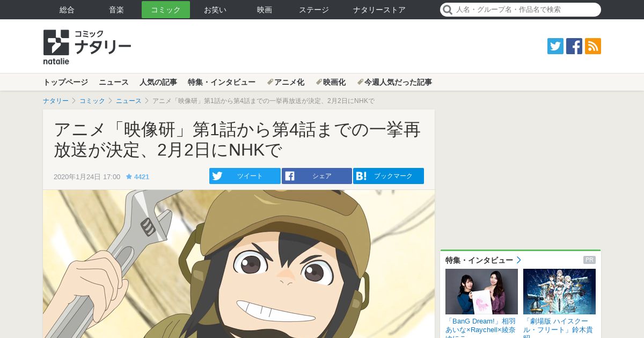Switch to the 音楽 section tab
The height and width of the screenshot is (338, 644).
point(116,10)
